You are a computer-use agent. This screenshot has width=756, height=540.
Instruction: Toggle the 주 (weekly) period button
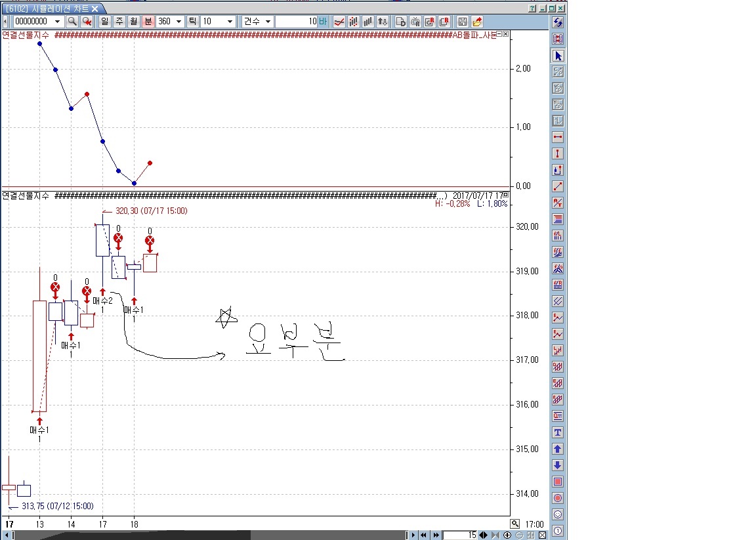point(119,21)
